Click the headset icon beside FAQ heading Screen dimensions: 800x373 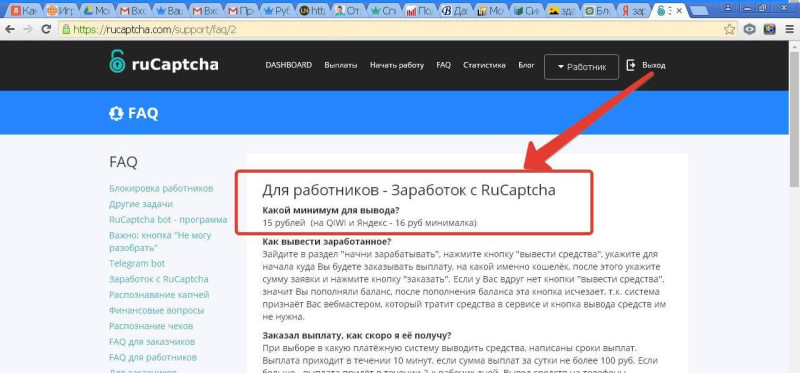click(x=116, y=113)
